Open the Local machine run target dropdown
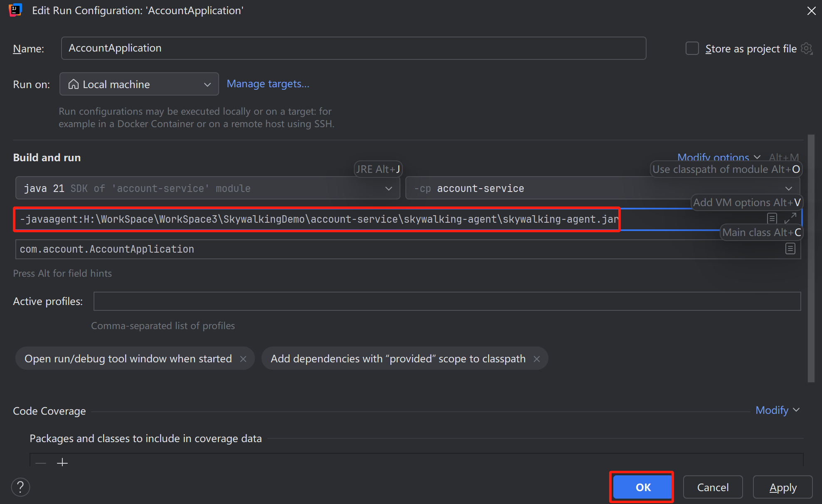Viewport: 822px width, 504px height. pos(139,84)
